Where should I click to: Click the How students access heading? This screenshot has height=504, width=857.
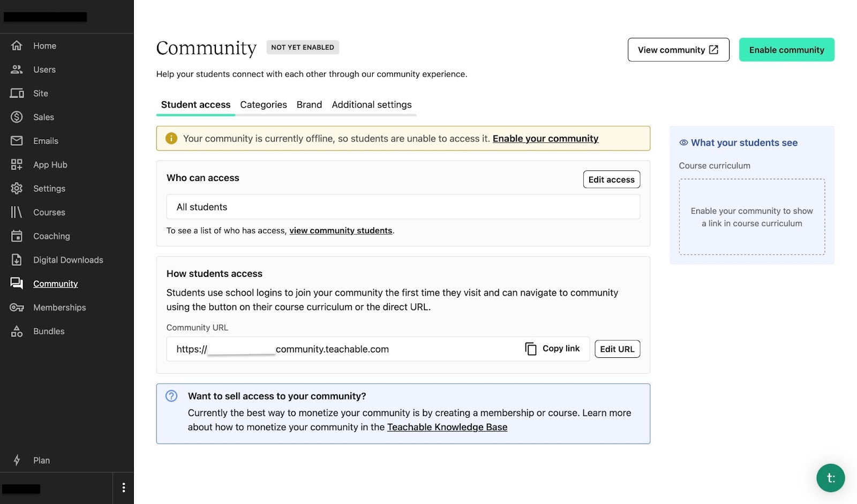214,274
